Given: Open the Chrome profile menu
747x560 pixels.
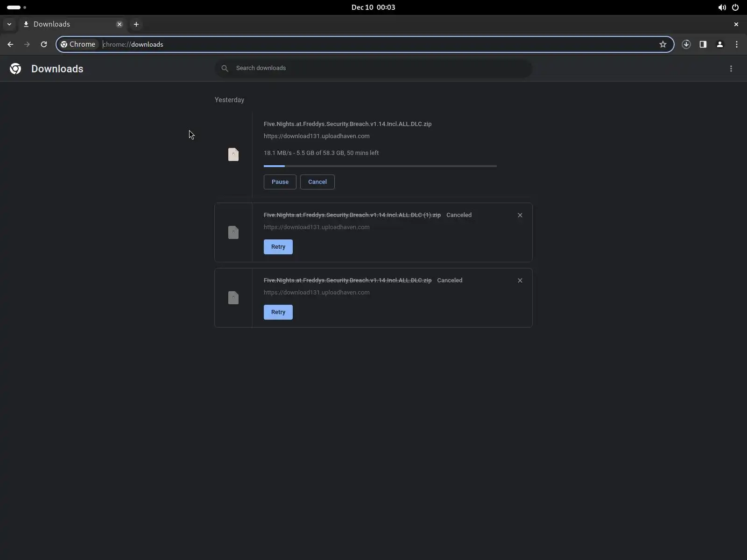Looking at the screenshot, I should point(720,44).
